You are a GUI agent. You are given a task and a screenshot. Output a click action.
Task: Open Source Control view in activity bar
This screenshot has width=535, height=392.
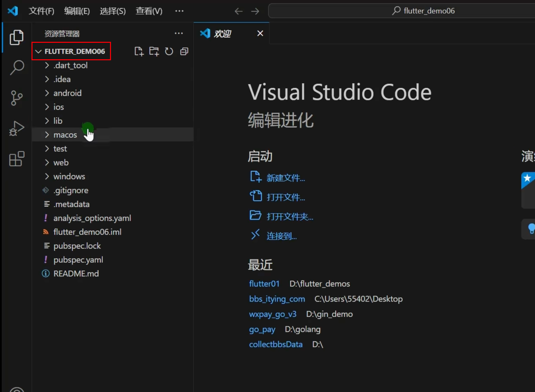[16, 98]
